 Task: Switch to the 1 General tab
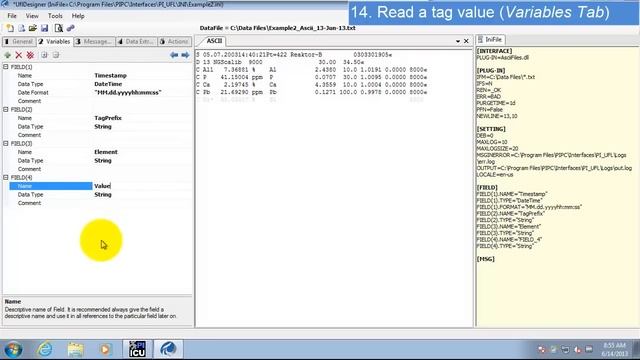tap(19, 42)
